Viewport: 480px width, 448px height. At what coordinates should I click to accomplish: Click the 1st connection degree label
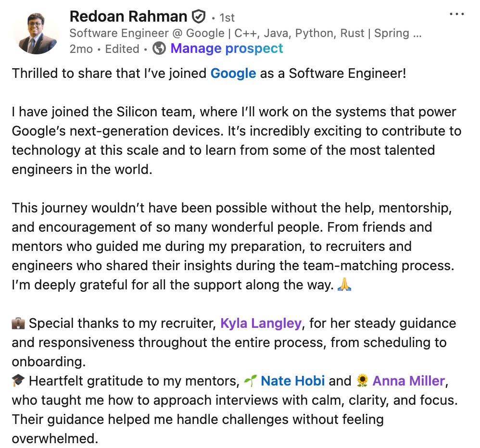tap(227, 18)
